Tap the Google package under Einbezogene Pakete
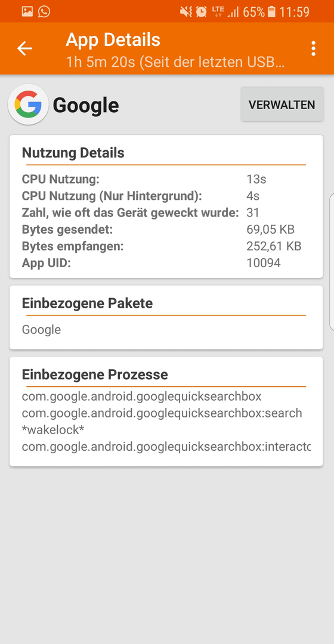Viewport: 334px width, 644px height. pyautogui.click(x=42, y=329)
